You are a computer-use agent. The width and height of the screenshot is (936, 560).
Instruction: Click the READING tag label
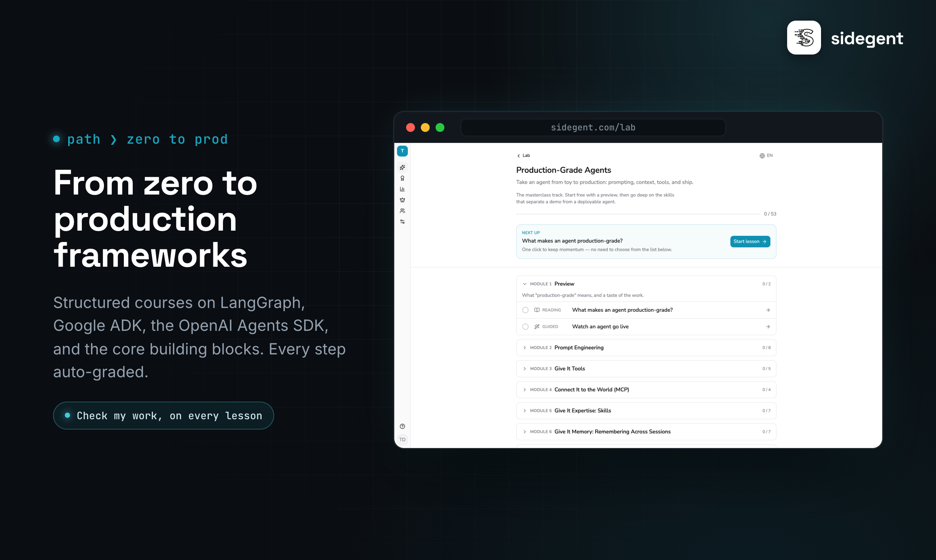[x=551, y=310]
